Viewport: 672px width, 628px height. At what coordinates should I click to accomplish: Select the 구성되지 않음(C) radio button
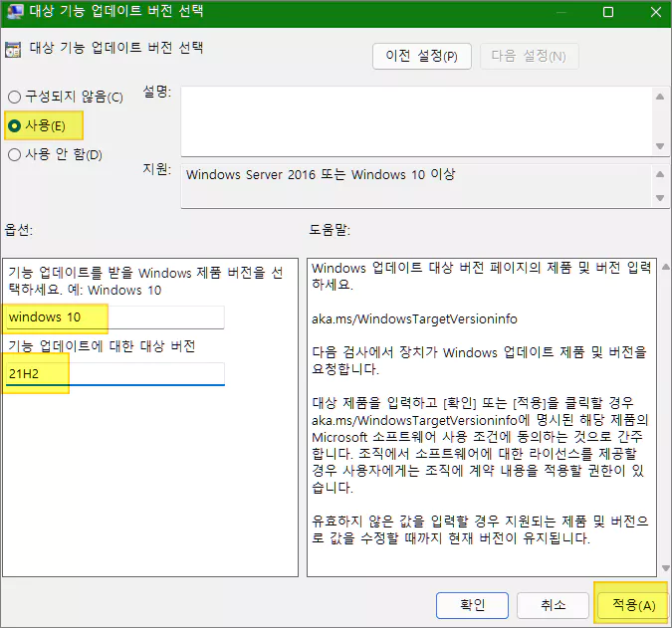[65, 97]
